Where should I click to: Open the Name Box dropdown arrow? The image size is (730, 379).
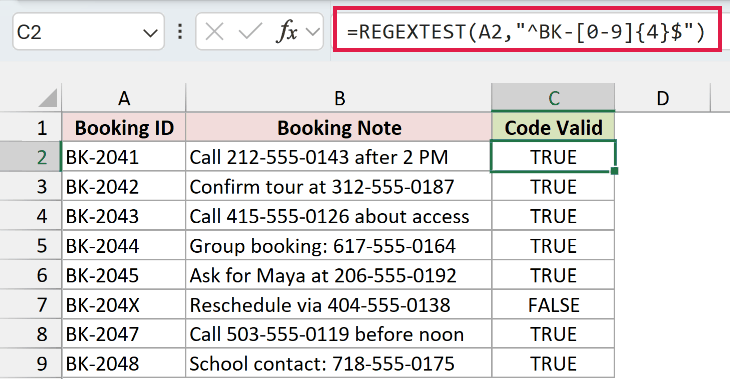[150, 33]
